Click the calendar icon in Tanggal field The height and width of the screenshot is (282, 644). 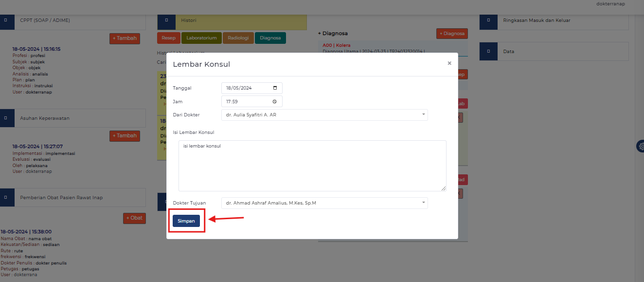point(275,88)
